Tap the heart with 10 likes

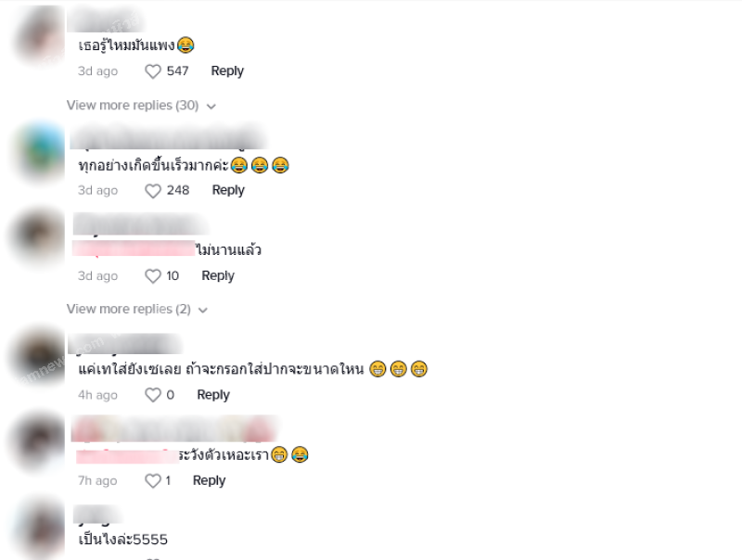152,276
